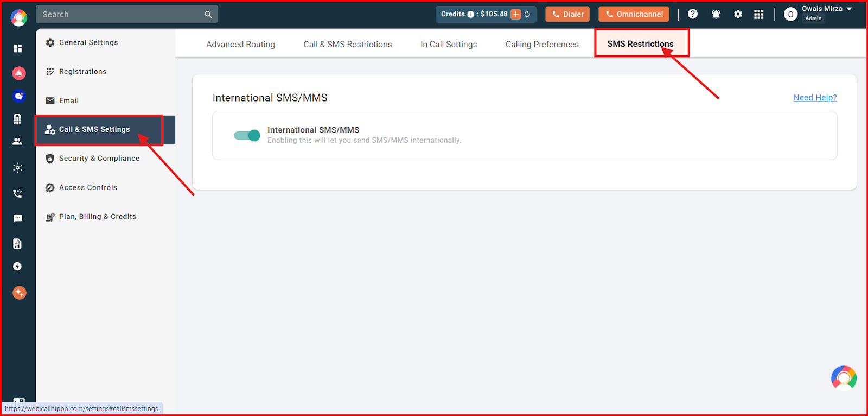This screenshot has height=416, width=868.
Task: Open the red robot AI assistant icon
Action: pos(19,73)
